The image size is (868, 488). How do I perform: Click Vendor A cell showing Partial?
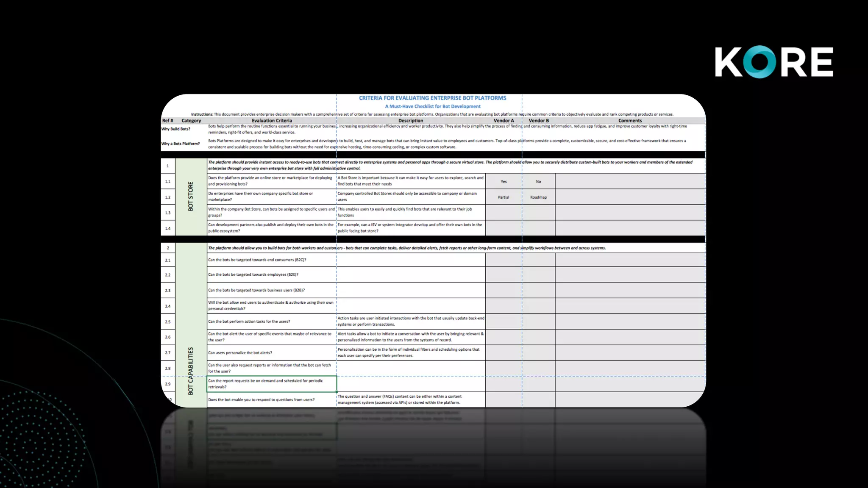click(x=504, y=197)
